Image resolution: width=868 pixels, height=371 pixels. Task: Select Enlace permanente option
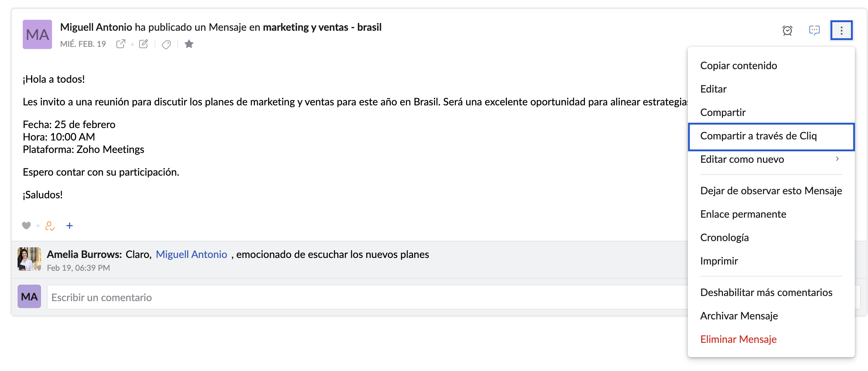[x=743, y=214]
